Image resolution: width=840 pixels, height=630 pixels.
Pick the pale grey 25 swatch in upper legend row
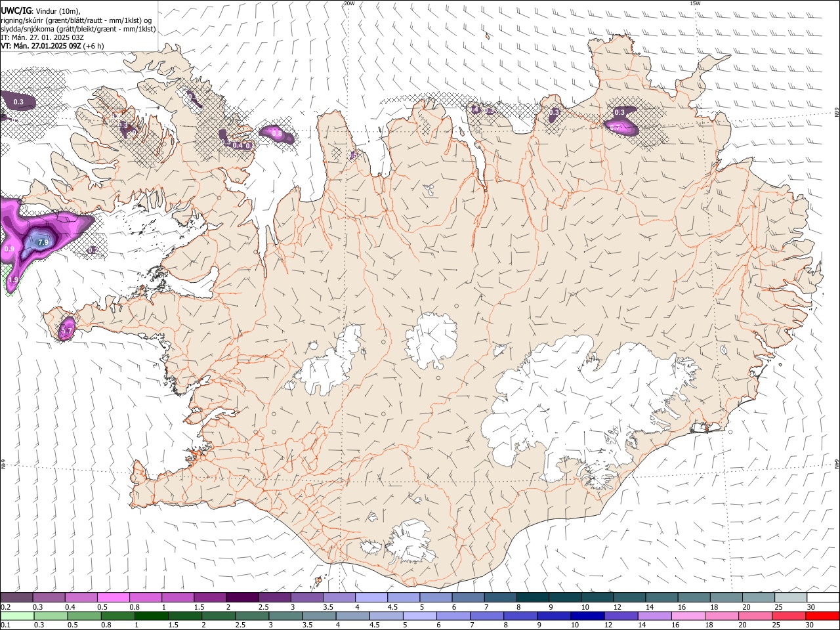tap(791, 597)
